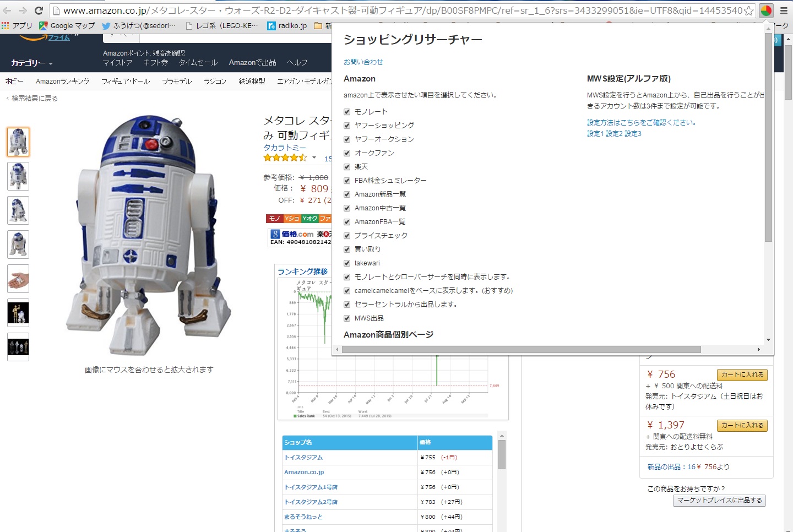Bookmark this page with the star icon
The image size is (793, 532).
(x=748, y=10)
